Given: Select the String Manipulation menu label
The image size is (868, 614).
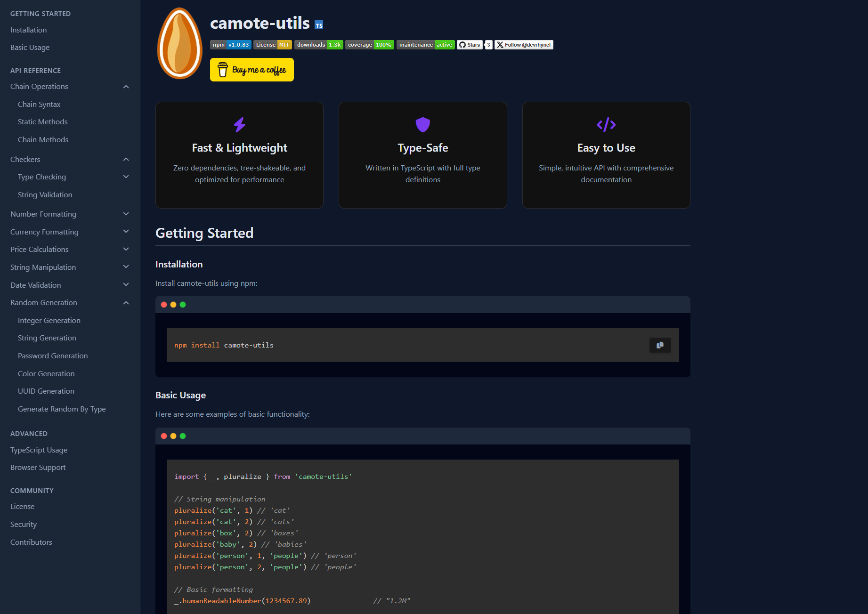Looking at the screenshot, I should pos(43,267).
